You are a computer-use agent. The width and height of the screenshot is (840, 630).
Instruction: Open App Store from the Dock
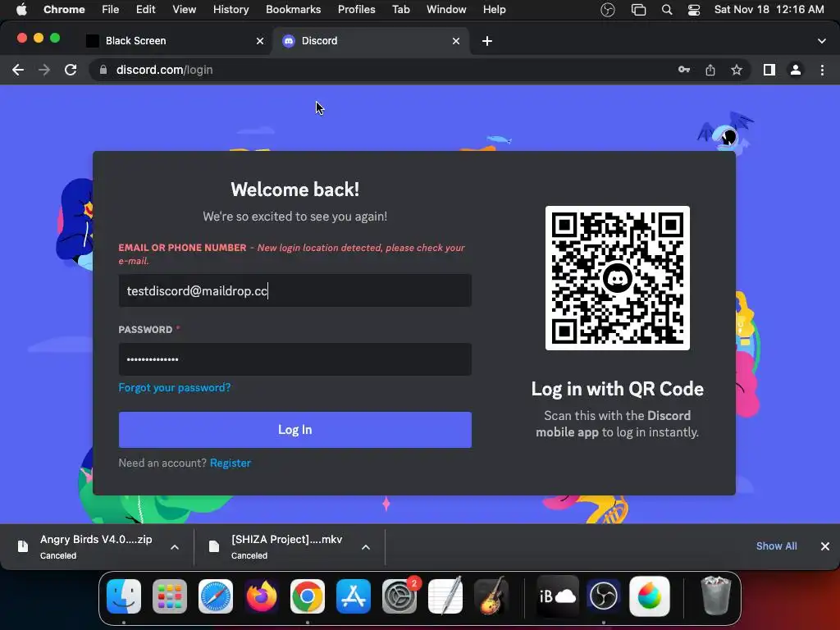pos(354,596)
